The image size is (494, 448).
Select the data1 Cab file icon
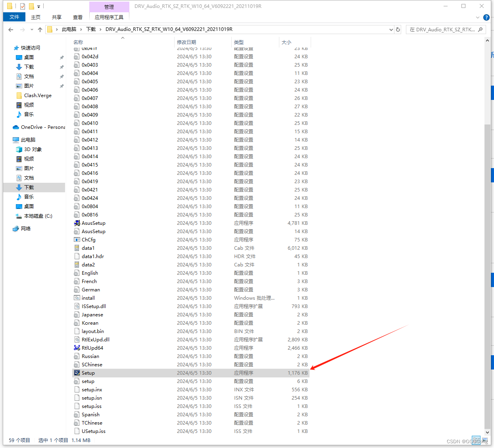pos(77,248)
